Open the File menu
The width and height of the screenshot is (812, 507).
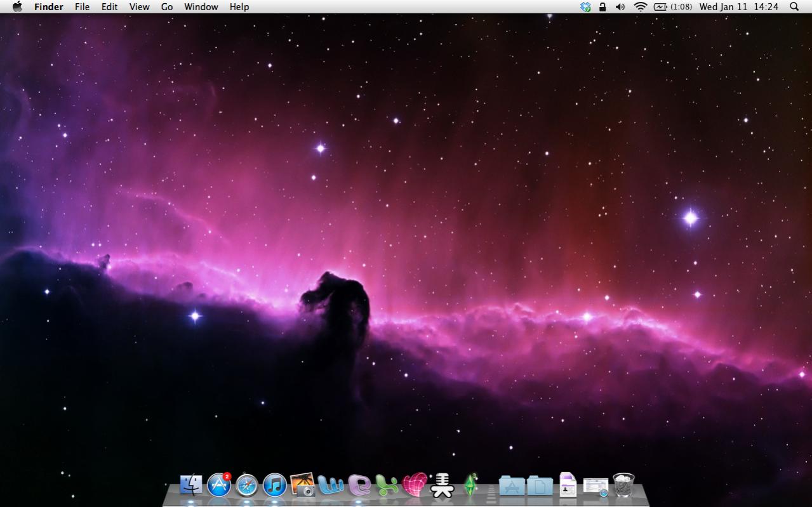coord(82,7)
